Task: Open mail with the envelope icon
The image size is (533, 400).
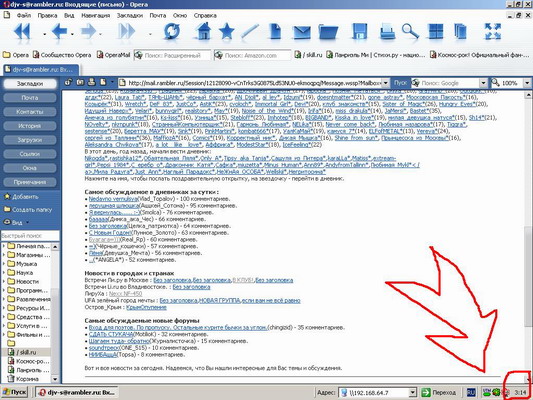Action: tap(302, 32)
